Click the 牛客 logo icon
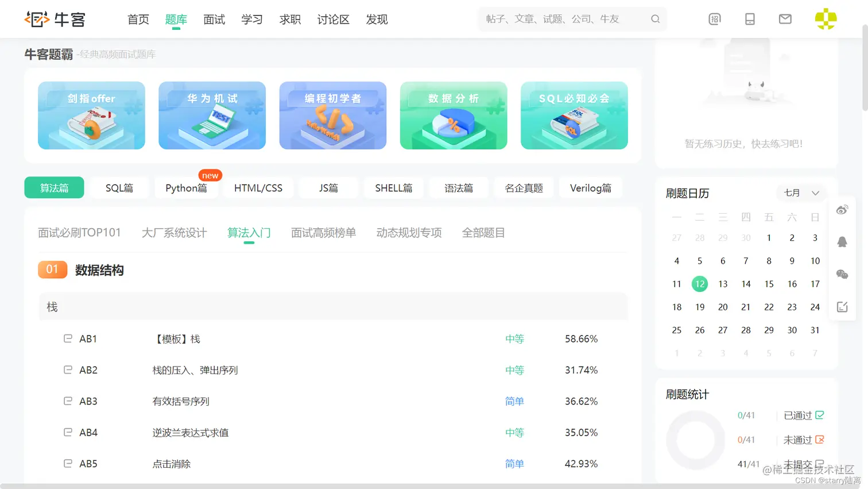This screenshot has height=489, width=868. click(36, 19)
